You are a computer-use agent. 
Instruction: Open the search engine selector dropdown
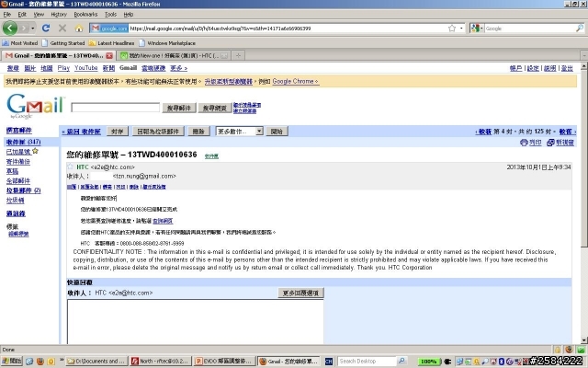click(477, 29)
